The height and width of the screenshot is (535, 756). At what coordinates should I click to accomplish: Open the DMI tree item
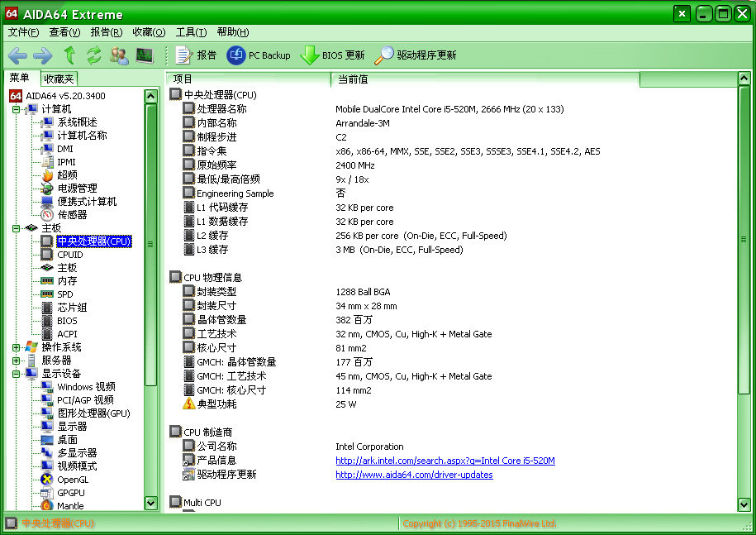pyautogui.click(x=57, y=149)
